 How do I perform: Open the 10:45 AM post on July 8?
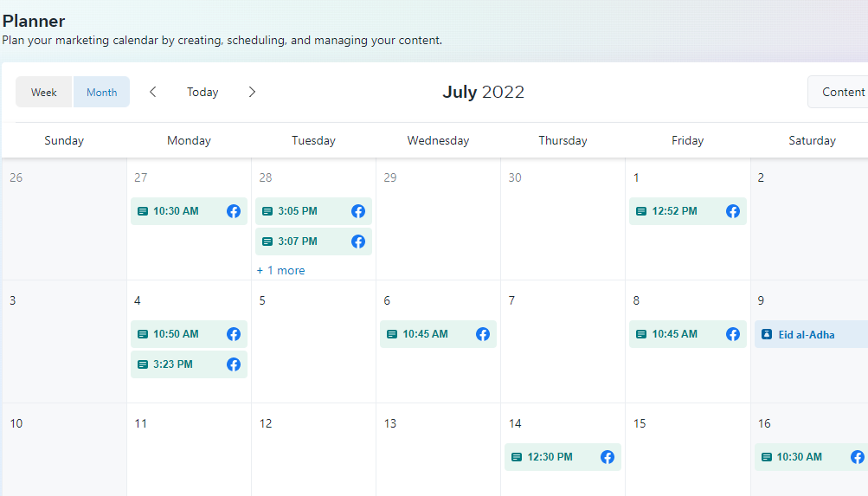(675, 334)
